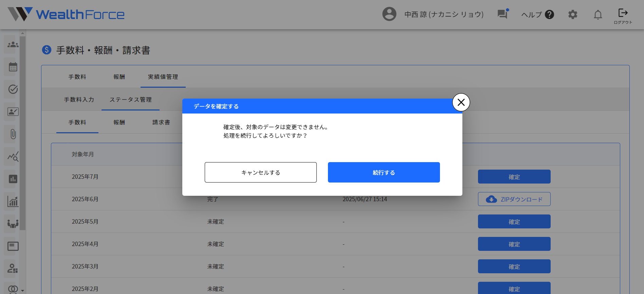The height and width of the screenshot is (294, 644).
Task: Click 確定 button for 2025年5月
Action: point(514,222)
